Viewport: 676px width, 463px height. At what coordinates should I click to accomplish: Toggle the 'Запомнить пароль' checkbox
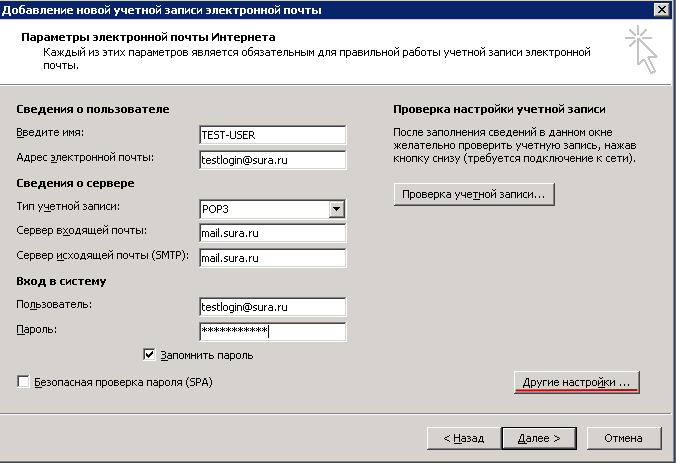pyautogui.click(x=150, y=354)
